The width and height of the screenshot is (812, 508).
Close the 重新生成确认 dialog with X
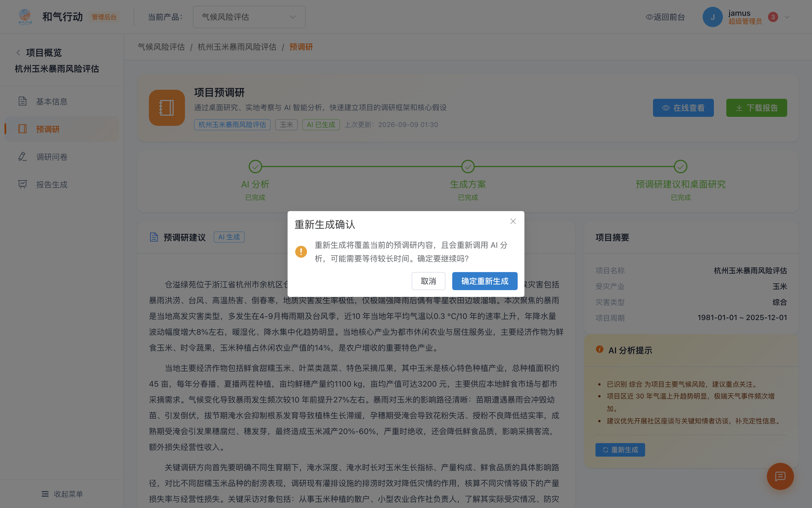pyautogui.click(x=513, y=221)
